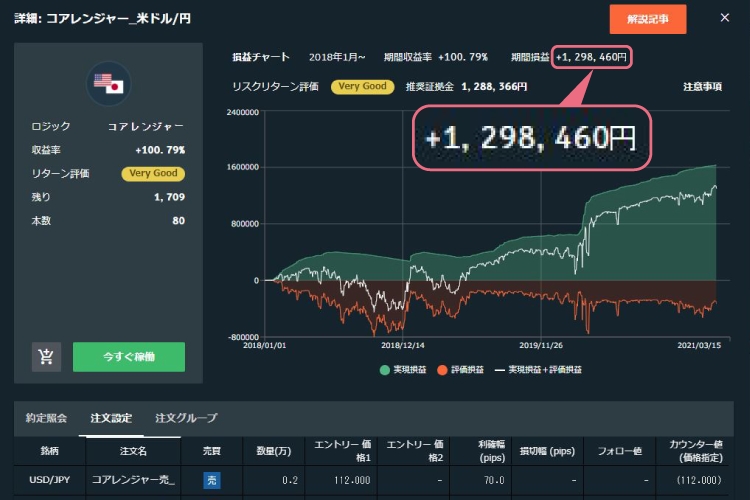Open the 注意事項 notes link
The image size is (750, 500).
click(702, 87)
